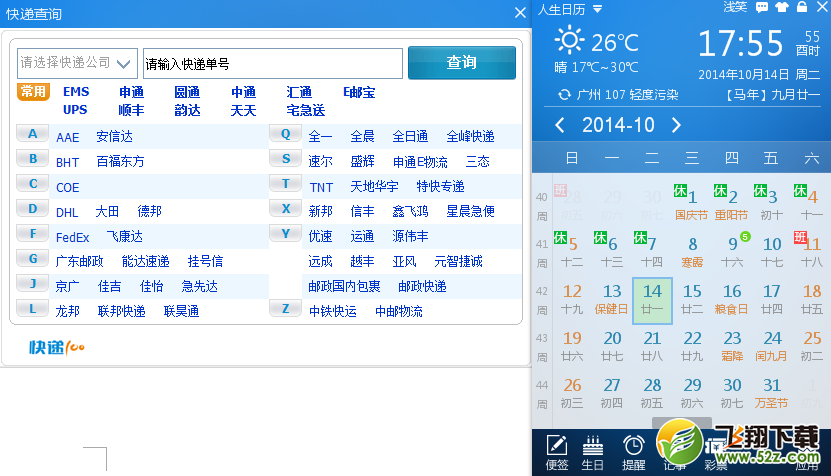Image resolution: width=831 pixels, height=476 pixels.
Task: Open 提醒 reminder clock icon
Action: click(x=633, y=453)
